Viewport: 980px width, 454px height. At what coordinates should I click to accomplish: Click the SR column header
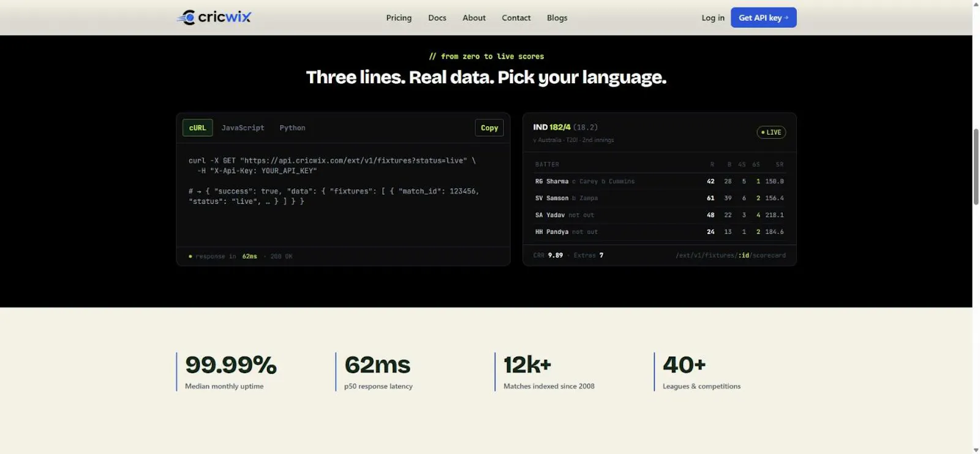[780, 164]
